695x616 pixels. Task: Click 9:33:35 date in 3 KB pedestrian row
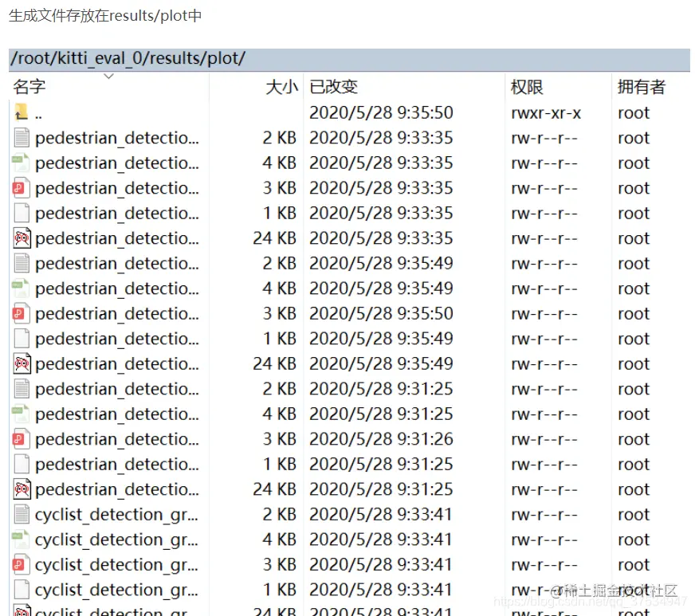(x=381, y=188)
